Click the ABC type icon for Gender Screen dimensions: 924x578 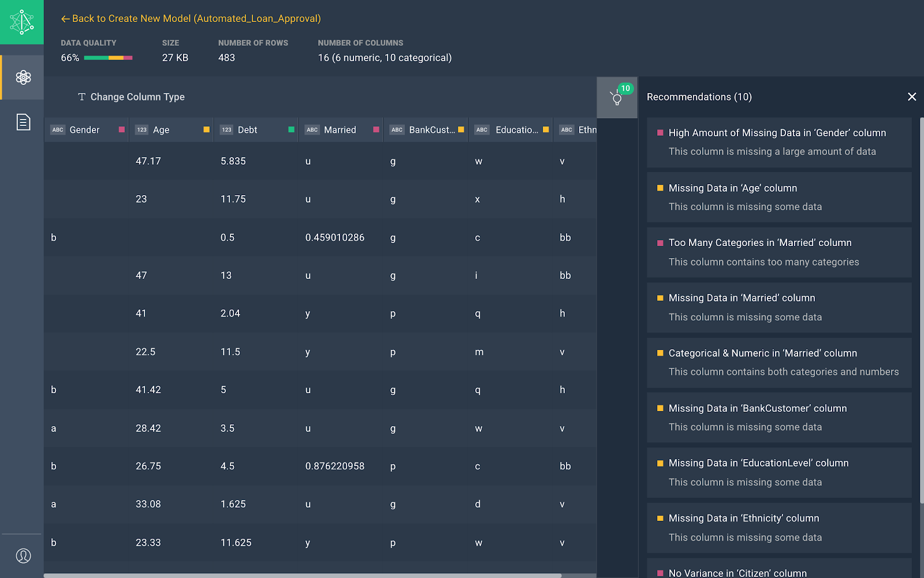click(x=58, y=130)
